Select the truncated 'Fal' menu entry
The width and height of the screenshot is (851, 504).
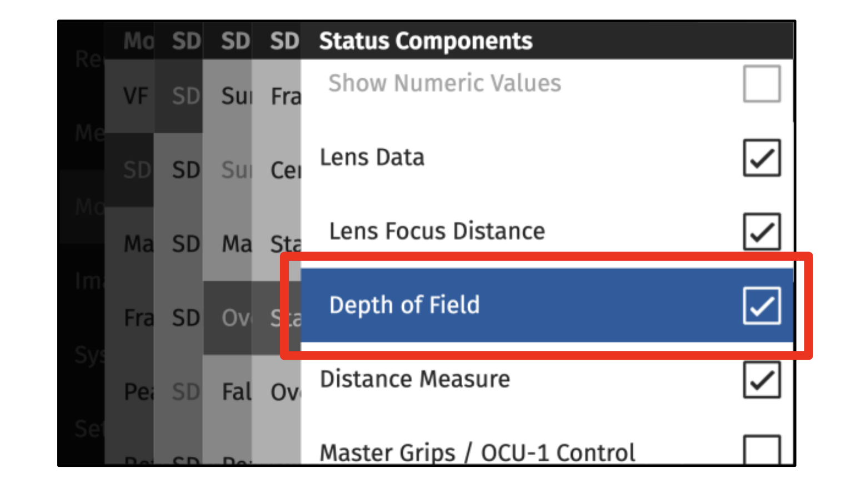click(236, 392)
